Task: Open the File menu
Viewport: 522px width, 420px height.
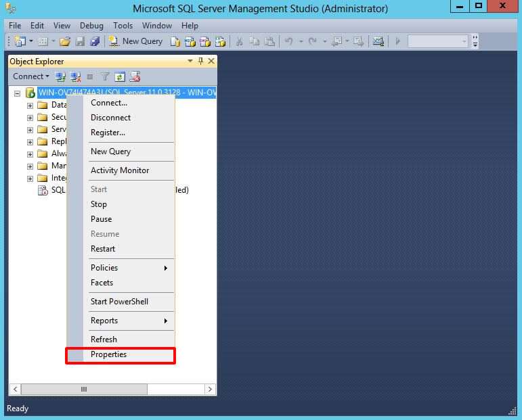Action: (x=15, y=26)
